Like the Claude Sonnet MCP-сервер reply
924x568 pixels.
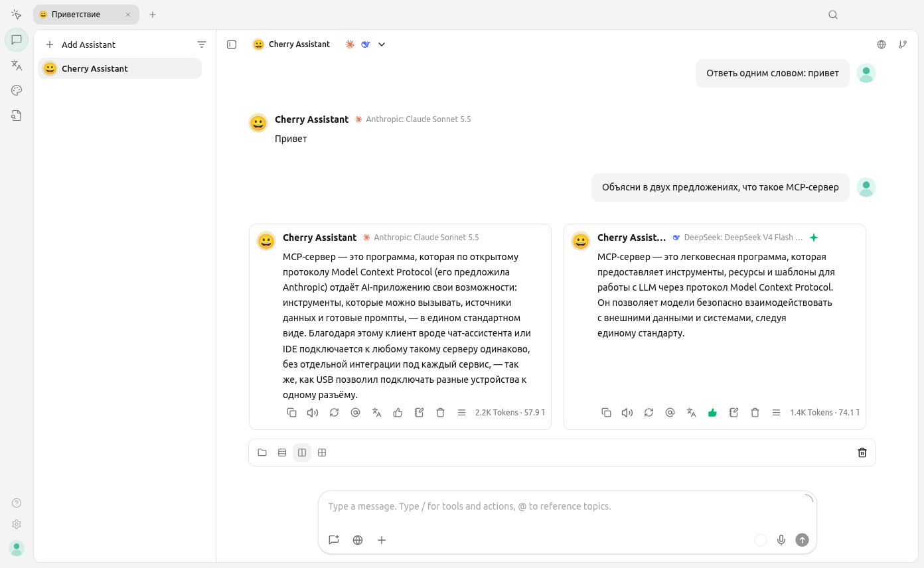coord(398,413)
